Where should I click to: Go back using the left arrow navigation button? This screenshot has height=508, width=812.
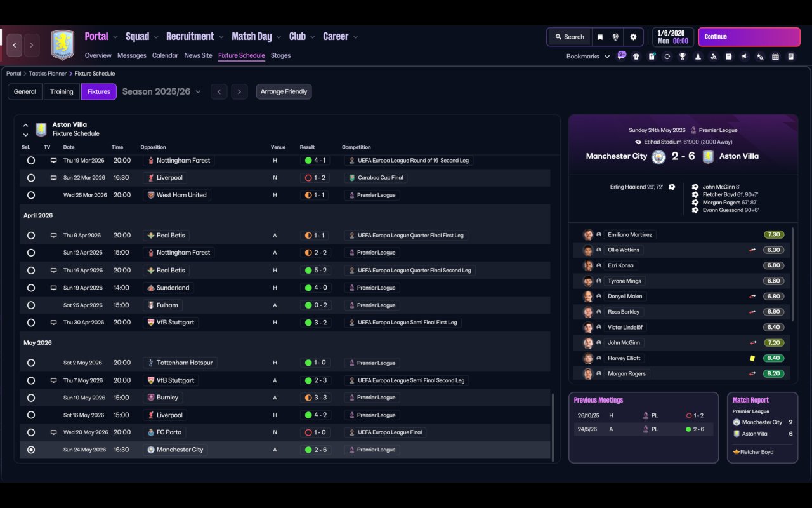point(15,45)
